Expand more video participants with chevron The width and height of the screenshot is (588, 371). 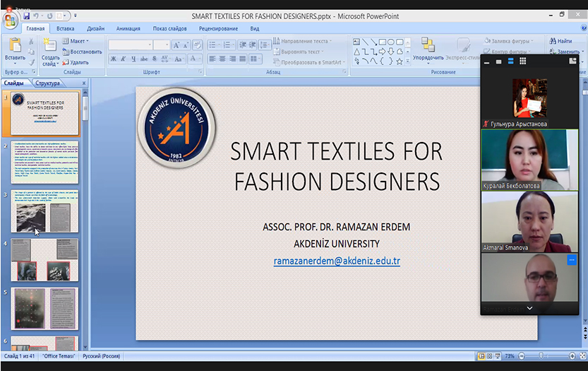click(x=529, y=309)
